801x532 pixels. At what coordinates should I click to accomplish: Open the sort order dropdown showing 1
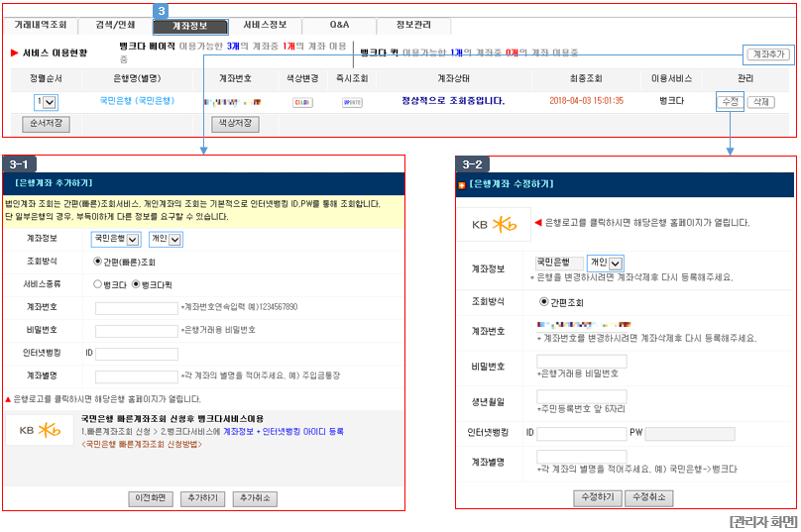46,102
